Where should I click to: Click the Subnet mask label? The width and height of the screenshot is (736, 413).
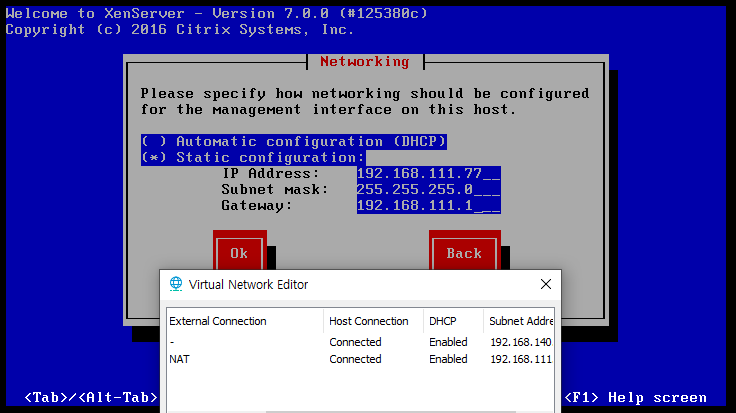(275, 190)
